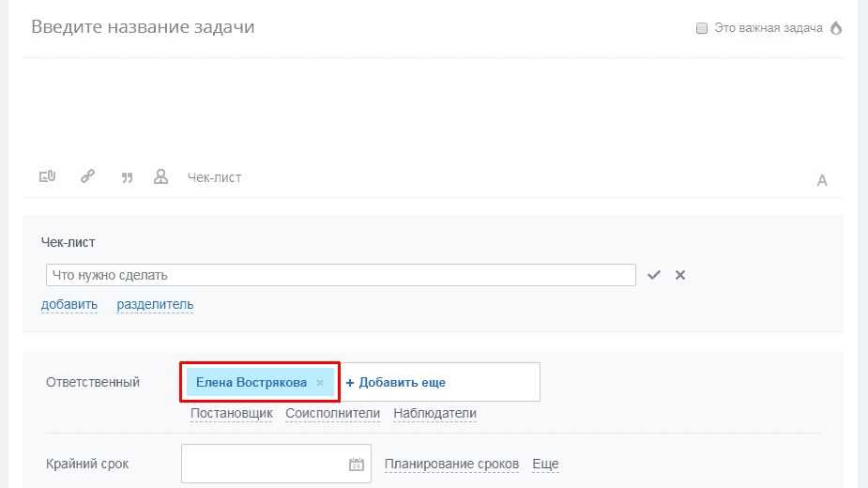Image resolution: width=868 pixels, height=488 pixels.
Task: Click the 'разделитель' link in checklist
Action: pos(155,304)
